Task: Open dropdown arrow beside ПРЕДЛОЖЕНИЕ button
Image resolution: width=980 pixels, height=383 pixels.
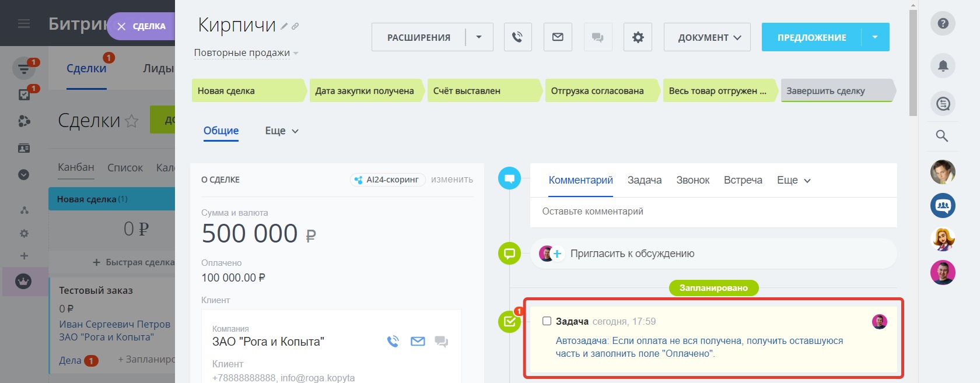Action: click(875, 37)
